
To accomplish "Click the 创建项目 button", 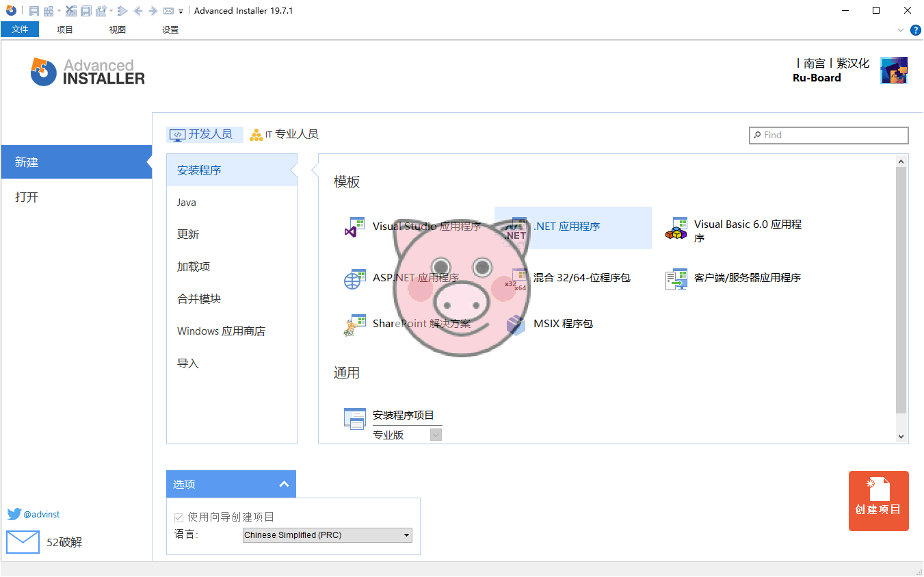I will [879, 501].
